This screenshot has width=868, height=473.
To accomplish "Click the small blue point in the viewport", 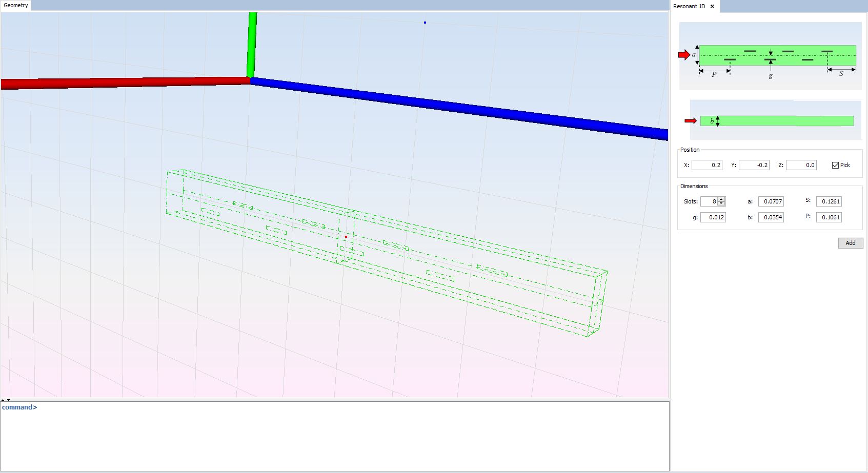I will (x=425, y=23).
